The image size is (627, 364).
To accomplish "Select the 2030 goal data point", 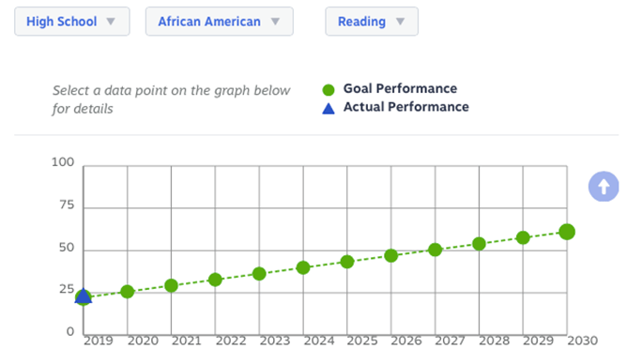I will tap(567, 232).
